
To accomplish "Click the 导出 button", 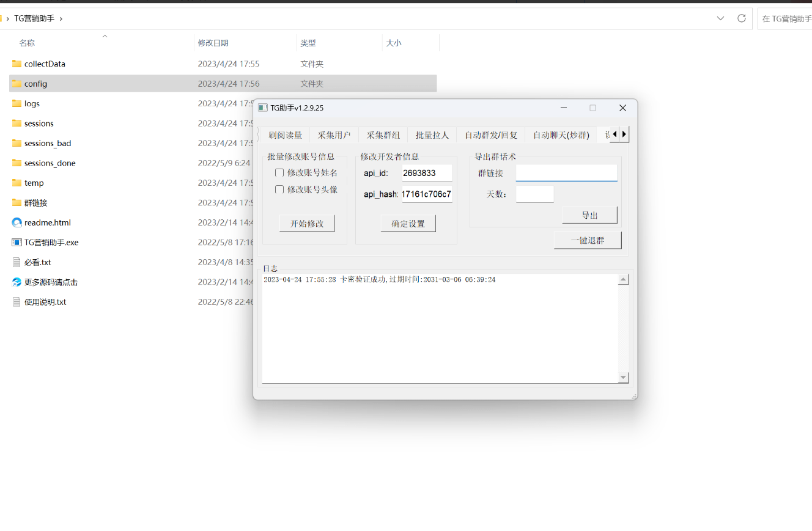I will click(589, 215).
